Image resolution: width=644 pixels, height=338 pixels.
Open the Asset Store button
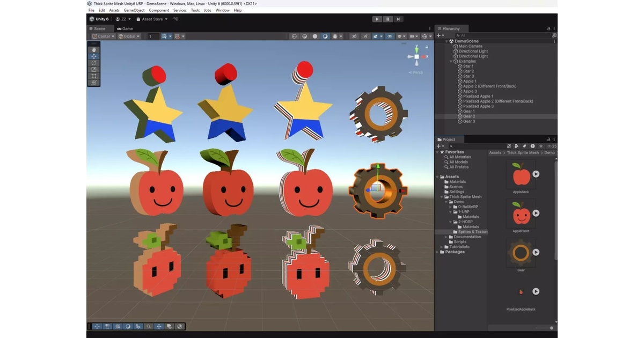tap(152, 19)
